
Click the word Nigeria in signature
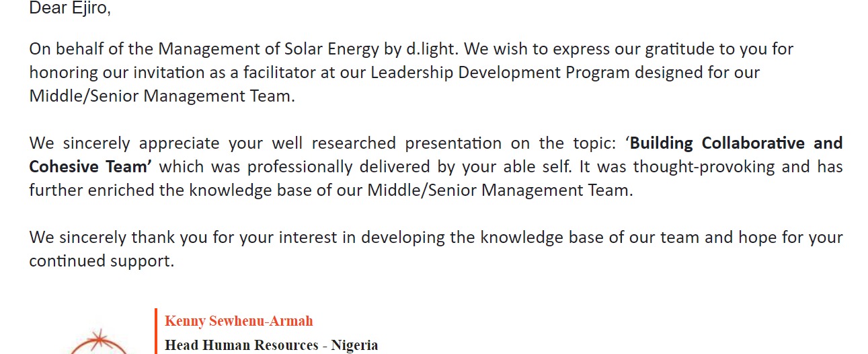(354, 345)
